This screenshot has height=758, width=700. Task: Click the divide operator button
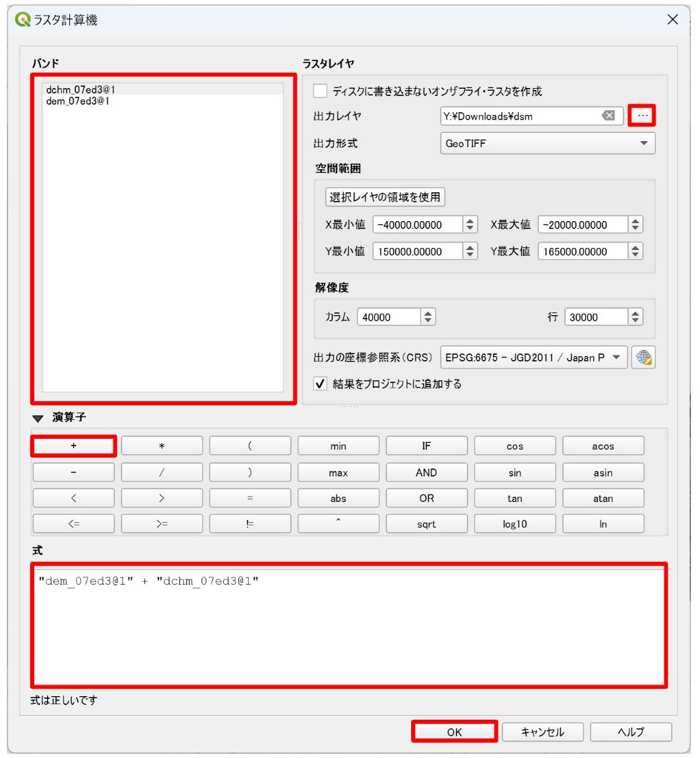[x=162, y=472]
